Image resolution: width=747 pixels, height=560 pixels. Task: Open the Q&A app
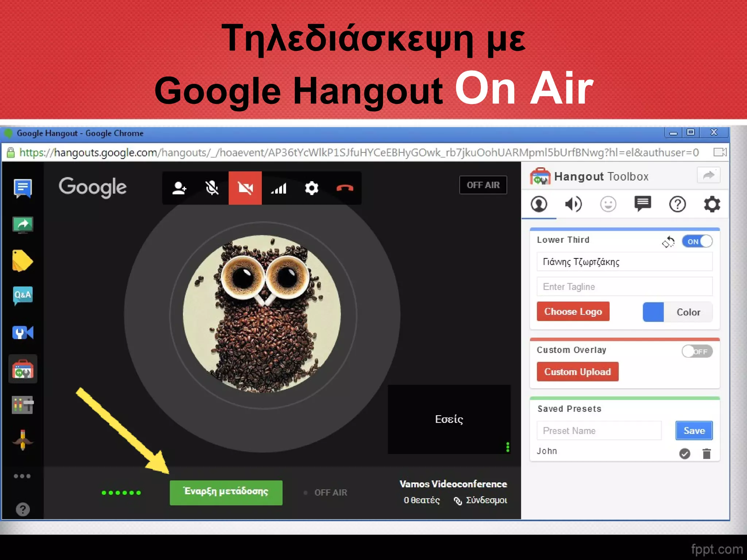point(23,295)
